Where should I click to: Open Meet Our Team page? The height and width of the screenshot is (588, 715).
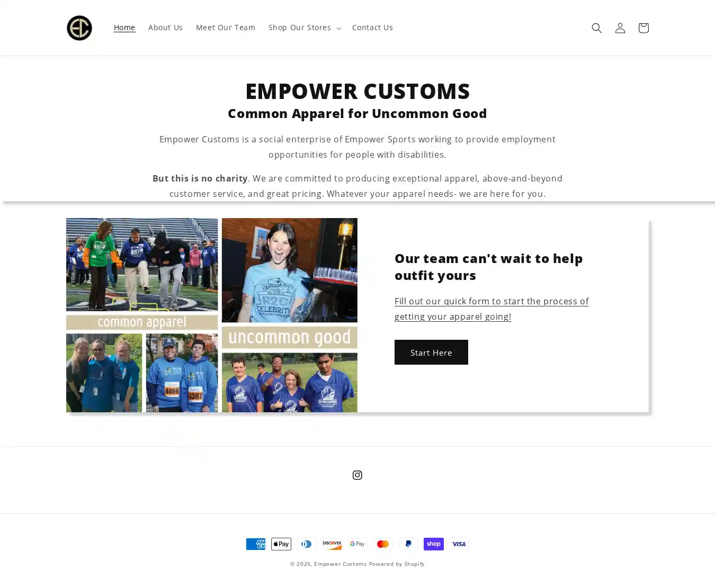(x=226, y=28)
